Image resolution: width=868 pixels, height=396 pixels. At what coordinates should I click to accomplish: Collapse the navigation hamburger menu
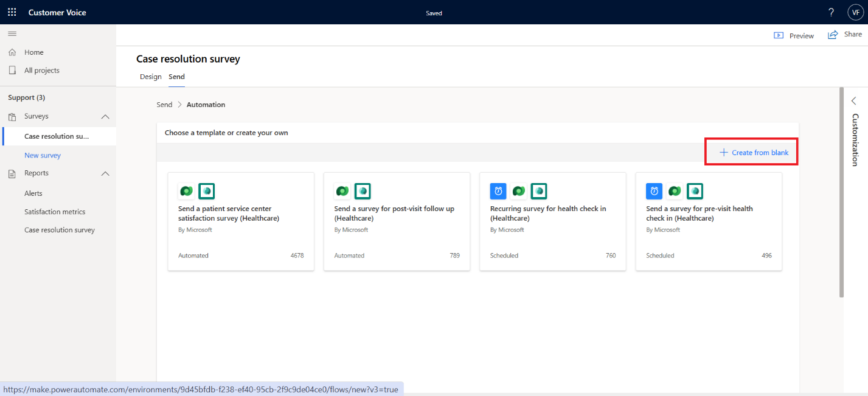12,33
